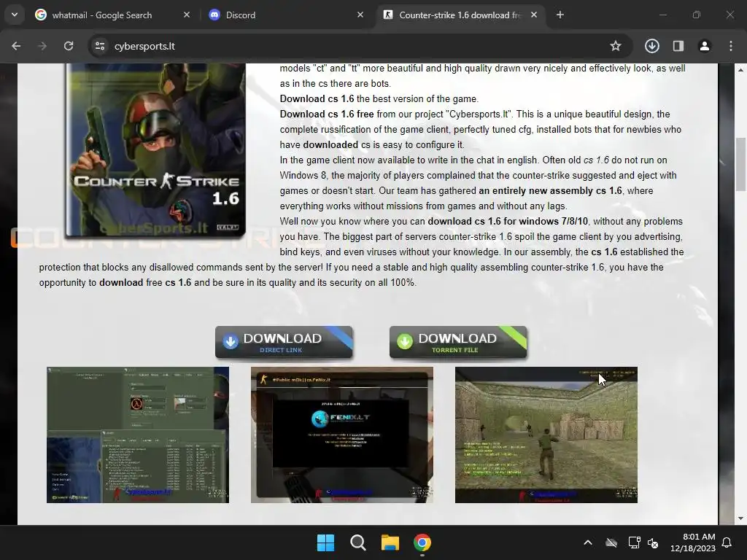Viewport: 747px width, 560px height.
Task: Click the cloud sync tray icon
Action: (x=611, y=542)
